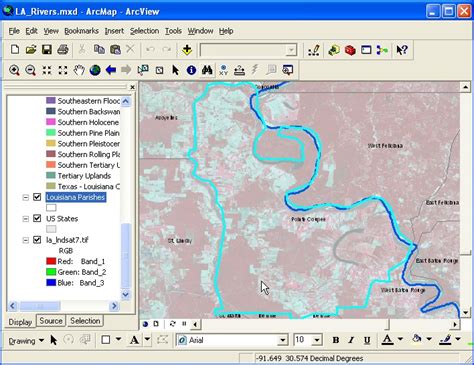The image size is (474, 365).
Task: Open the Drawing menu dropdown
Action: 26,341
